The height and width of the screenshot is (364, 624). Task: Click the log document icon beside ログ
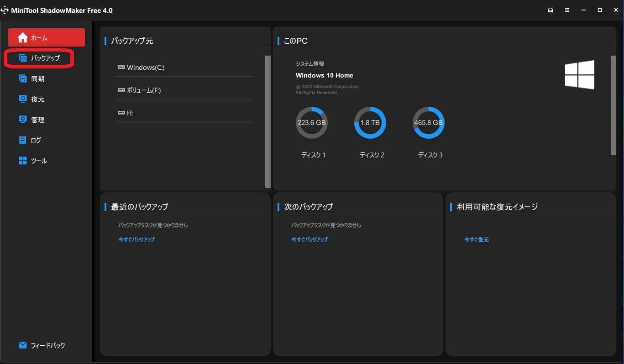[x=23, y=140]
